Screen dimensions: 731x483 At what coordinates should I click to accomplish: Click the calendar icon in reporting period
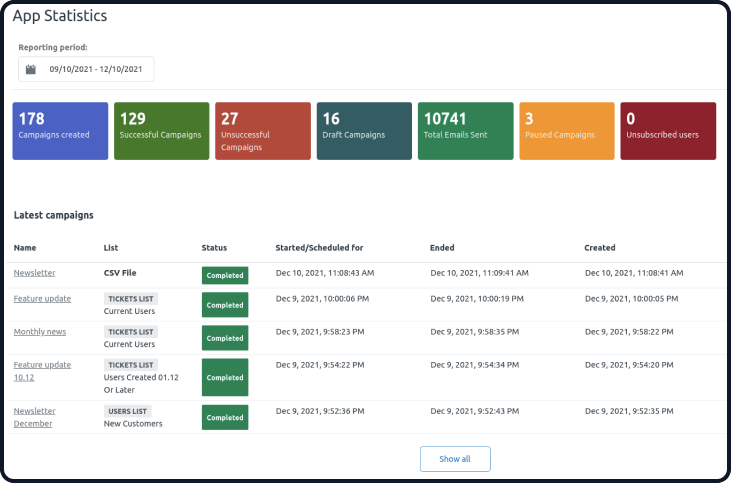coord(31,69)
